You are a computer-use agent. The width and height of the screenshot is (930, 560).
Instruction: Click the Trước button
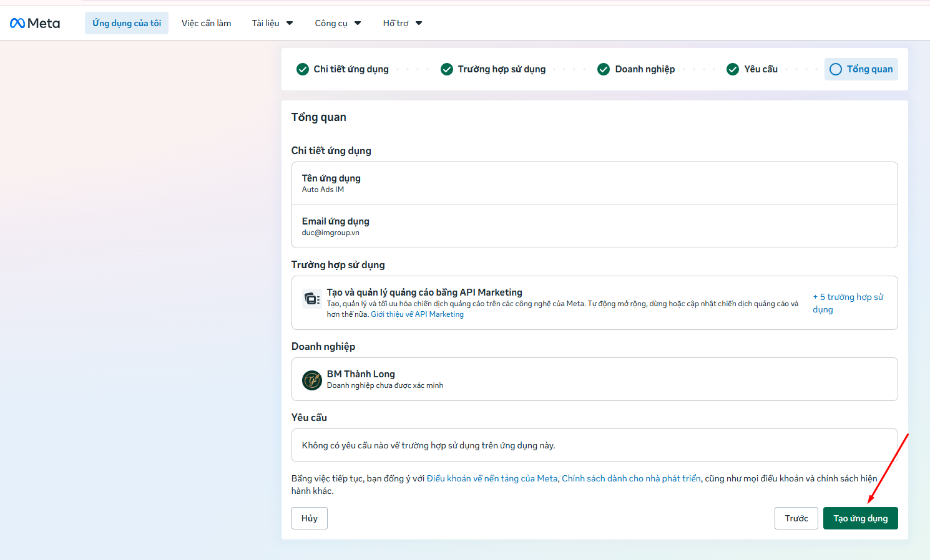coord(796,518)
